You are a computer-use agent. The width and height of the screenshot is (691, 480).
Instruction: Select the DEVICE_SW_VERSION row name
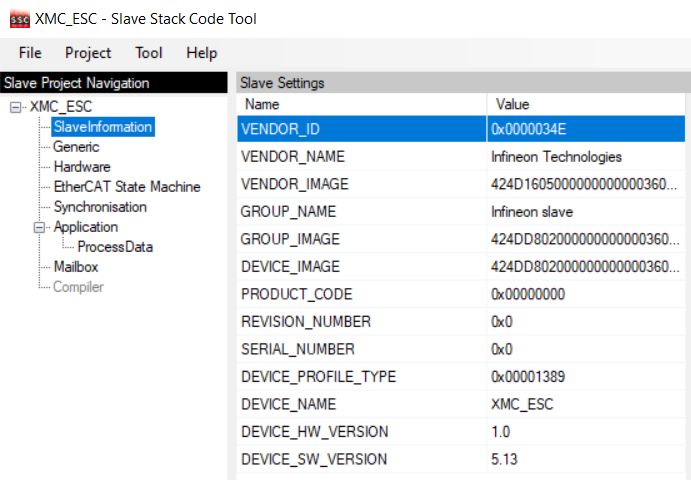(361, 459)
